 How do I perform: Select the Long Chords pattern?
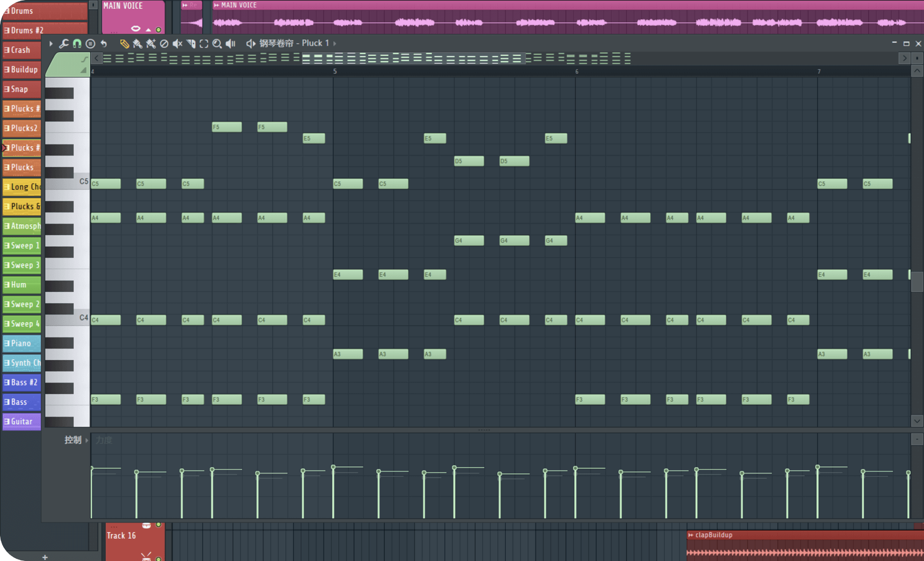pos(22,187)
